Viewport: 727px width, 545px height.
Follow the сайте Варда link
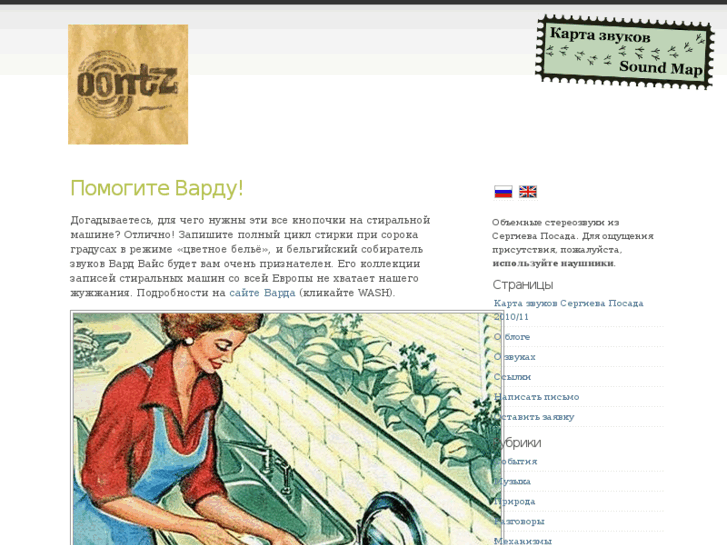(262, 293)
